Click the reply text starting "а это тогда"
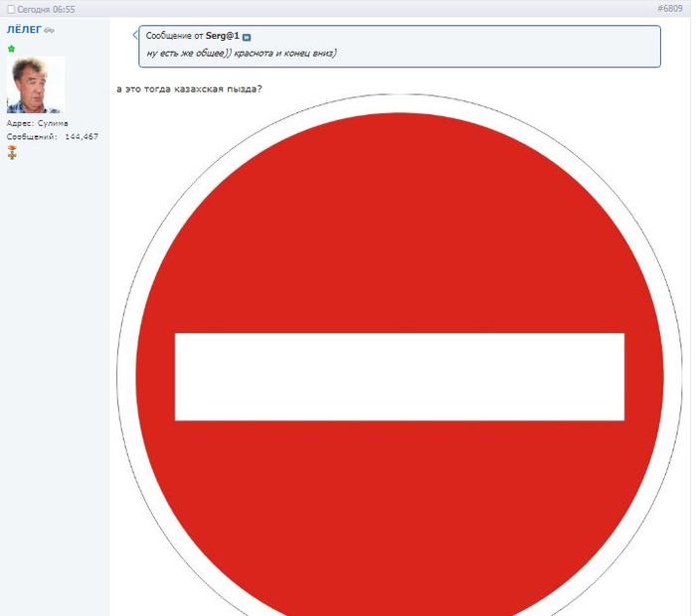Screen dimensions: 696x616 point(189,88)
